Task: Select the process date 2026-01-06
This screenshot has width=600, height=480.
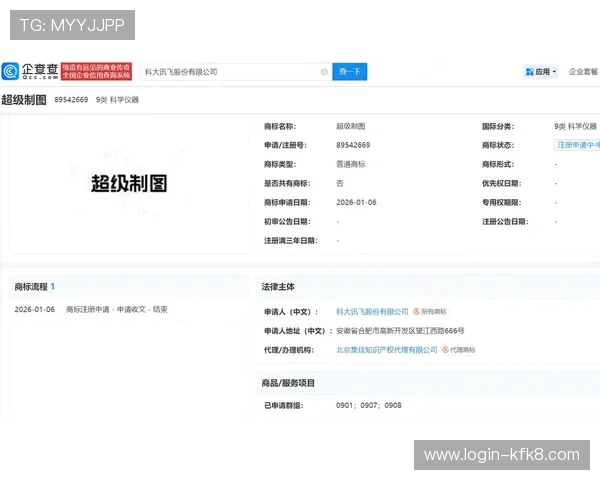Action: 35,309
